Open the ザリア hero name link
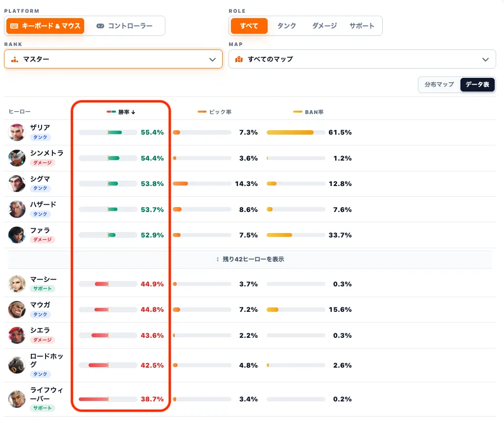The height and width of the screenshot is (421, 504). point(40,127)
